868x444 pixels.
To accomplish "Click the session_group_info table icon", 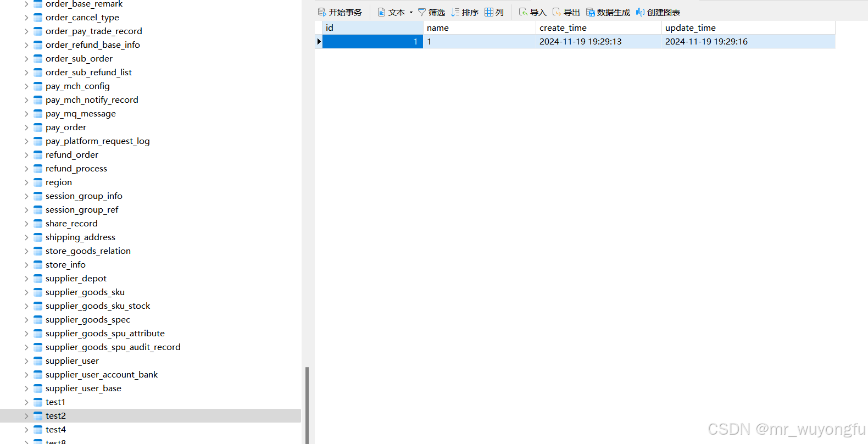I will (38, 196).
